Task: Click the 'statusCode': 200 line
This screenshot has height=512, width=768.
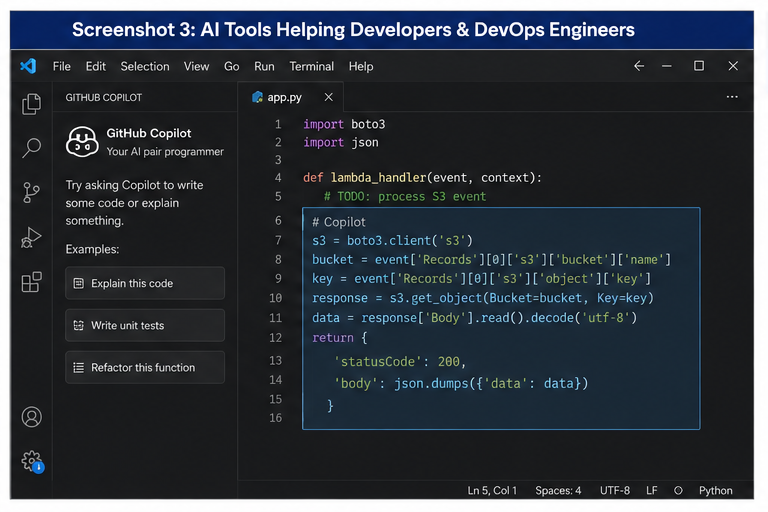Action: [400, 362]
